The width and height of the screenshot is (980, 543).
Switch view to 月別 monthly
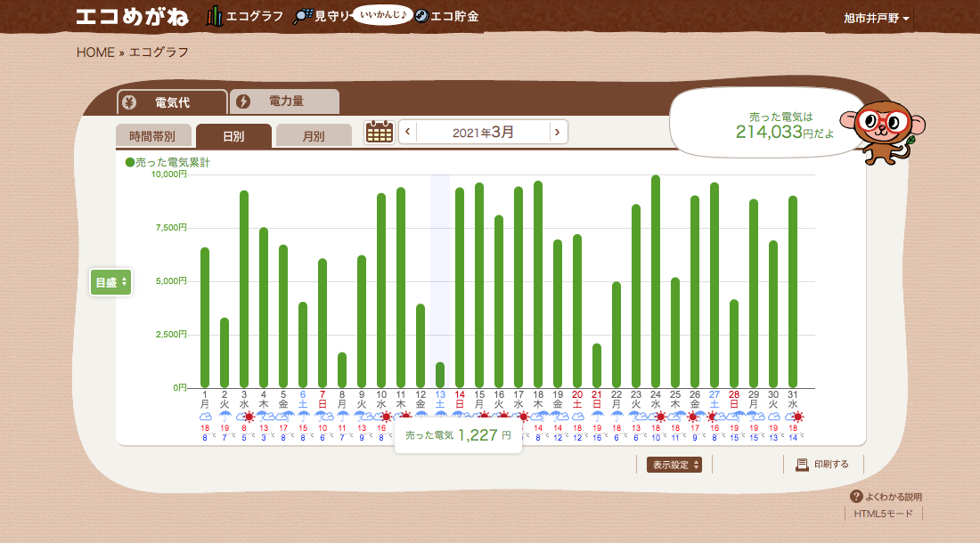pos(314,136)
